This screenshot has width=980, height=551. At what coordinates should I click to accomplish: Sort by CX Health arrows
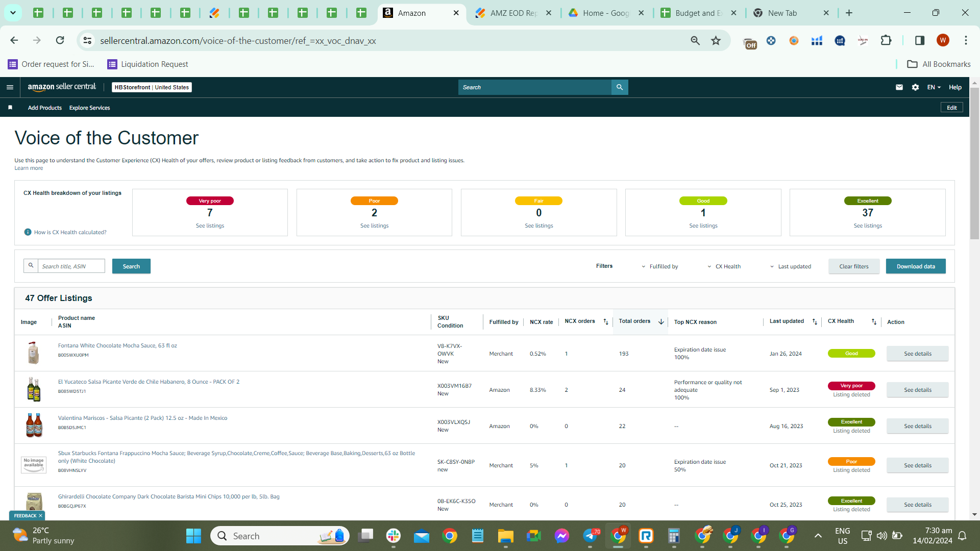point(874,322)
